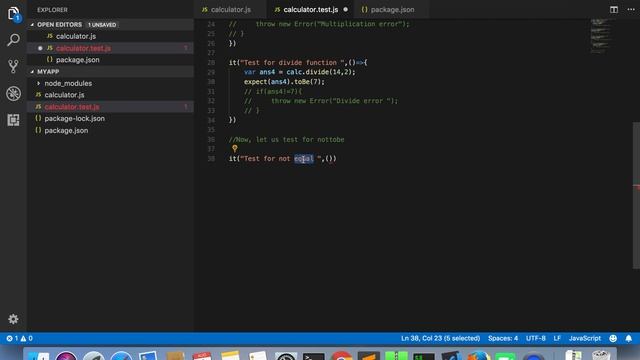Viewport: 640px width, 360px height.
Task: Open the Source Control view
Action: pyautogui.click(x=13, y=66)
